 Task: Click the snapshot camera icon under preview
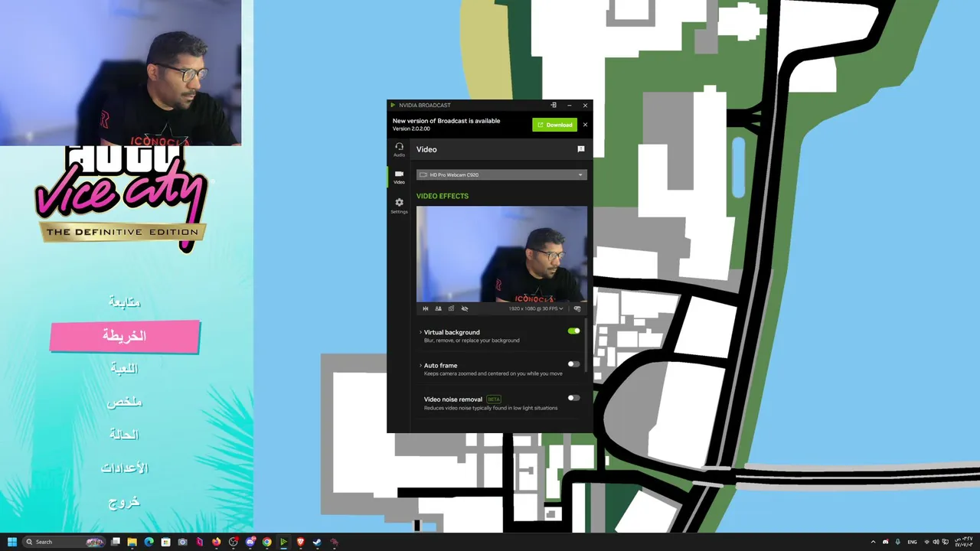pos(451,308)
